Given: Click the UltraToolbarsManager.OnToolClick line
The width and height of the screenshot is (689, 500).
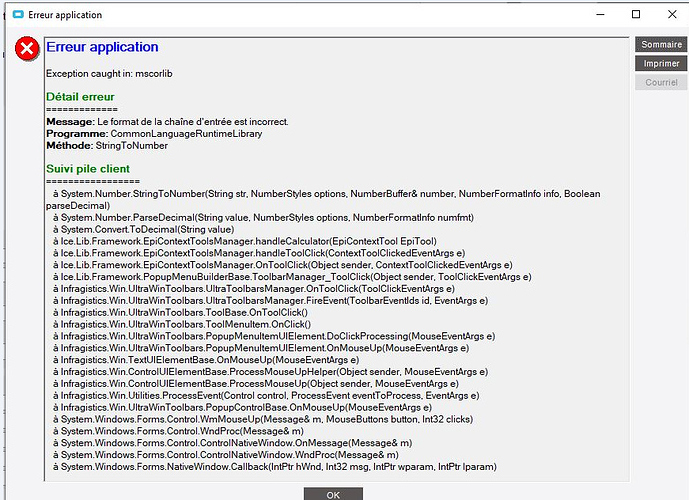Looking at the screenshot, I should 254,289.
